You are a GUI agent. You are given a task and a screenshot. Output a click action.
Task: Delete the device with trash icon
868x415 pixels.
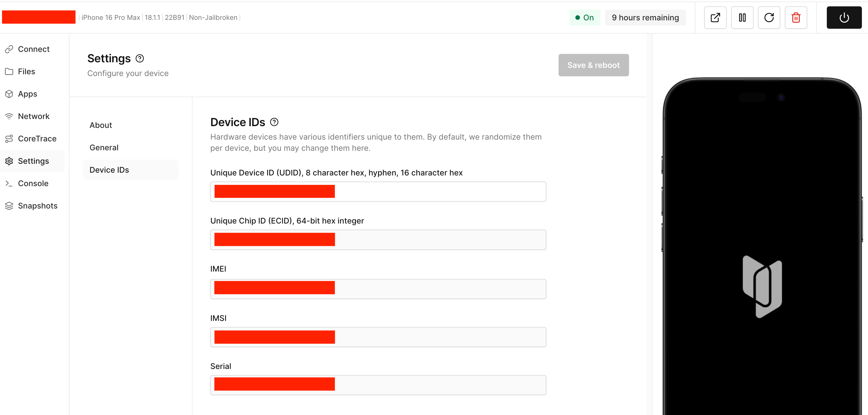pos(796,18)
